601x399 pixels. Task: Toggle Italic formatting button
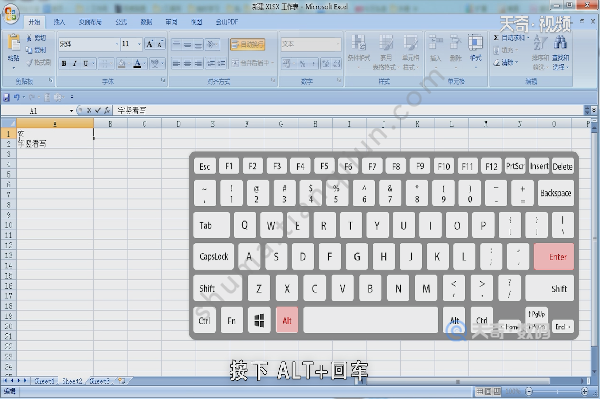(75, 64)
